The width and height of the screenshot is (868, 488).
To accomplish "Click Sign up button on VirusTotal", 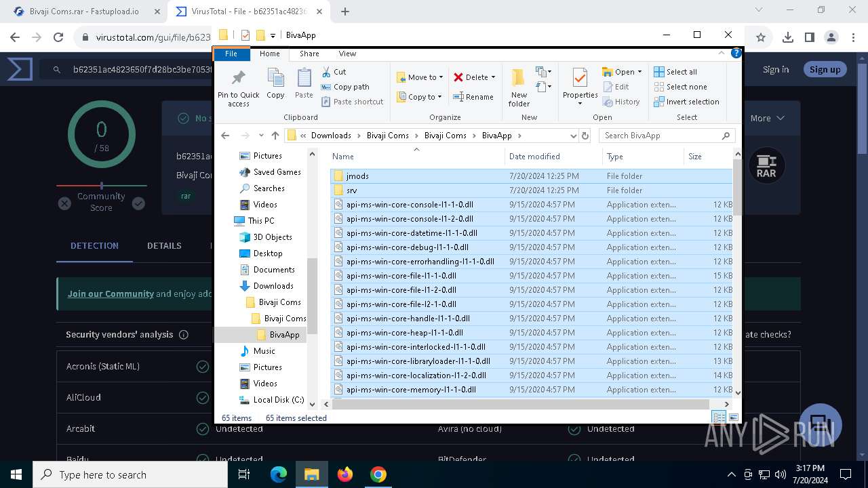I will point(825,69).
